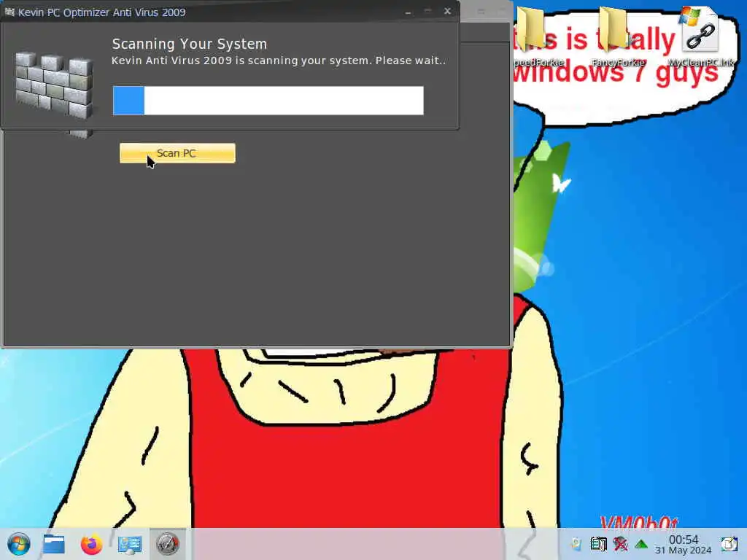Click the Windows 7 Start orb

tap(19, 544)
